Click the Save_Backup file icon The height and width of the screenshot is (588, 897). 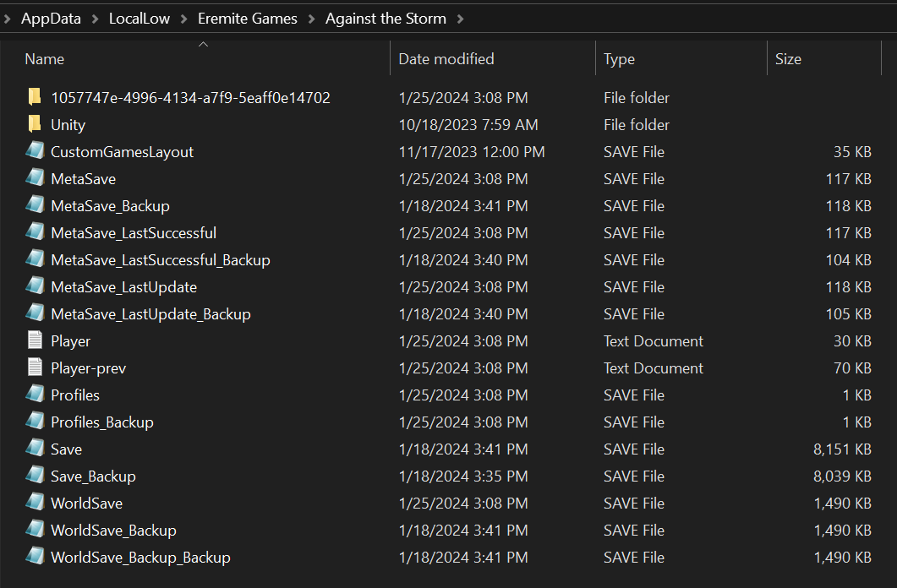tap(35, 476)
